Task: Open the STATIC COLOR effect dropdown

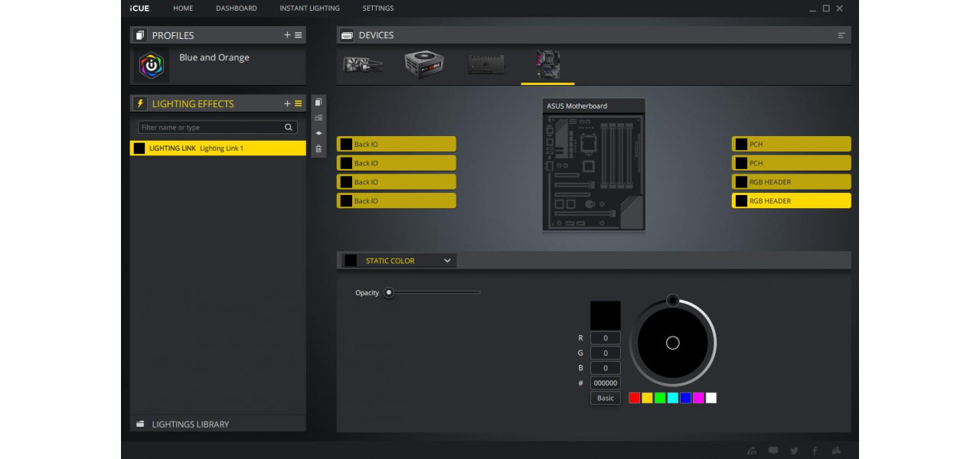Action: pos(398,261)
